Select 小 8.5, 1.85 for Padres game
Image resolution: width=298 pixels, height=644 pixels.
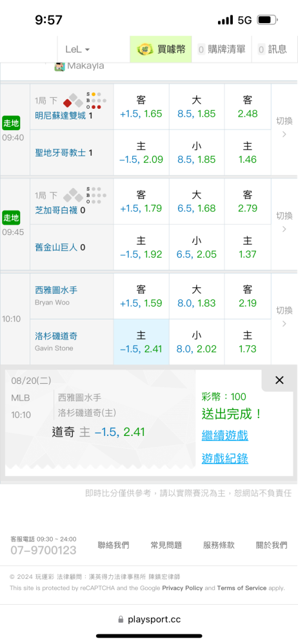coord(197,153)
